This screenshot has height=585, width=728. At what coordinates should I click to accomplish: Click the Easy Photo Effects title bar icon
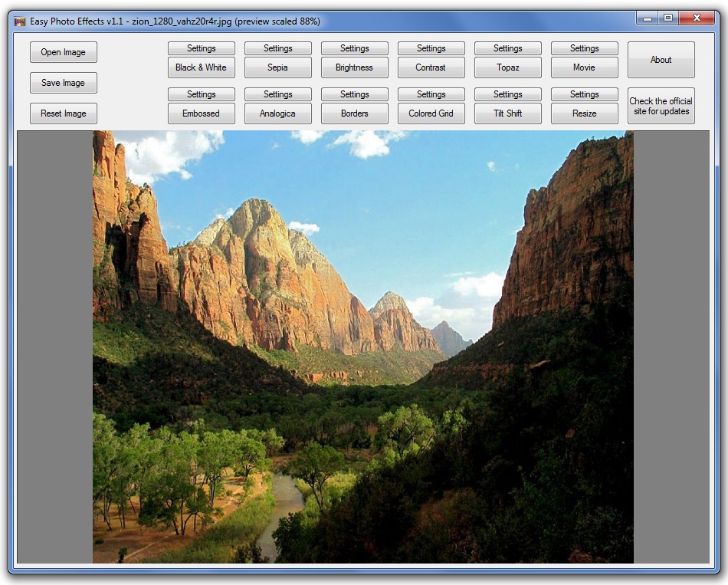[x=19, y=21]
